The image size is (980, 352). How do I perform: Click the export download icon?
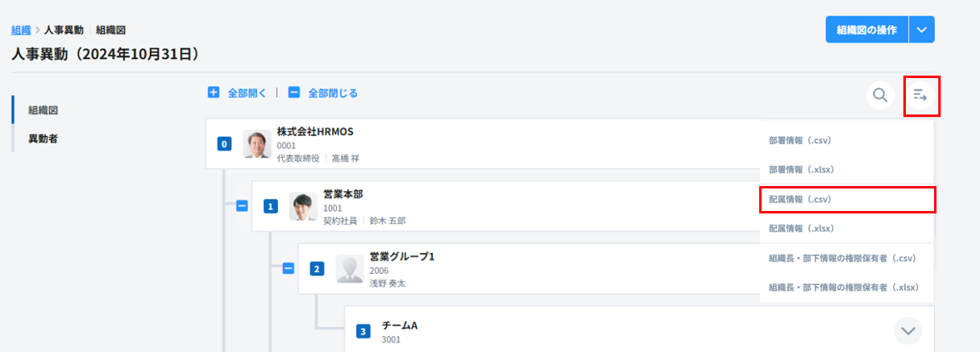coord(921,95)
